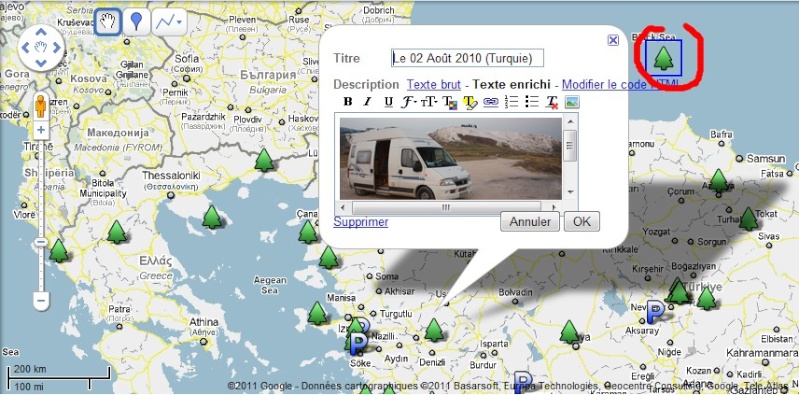Toggle bold formatting in description editor
Screen dimensions: 799x395
click(x=348, y=102)
